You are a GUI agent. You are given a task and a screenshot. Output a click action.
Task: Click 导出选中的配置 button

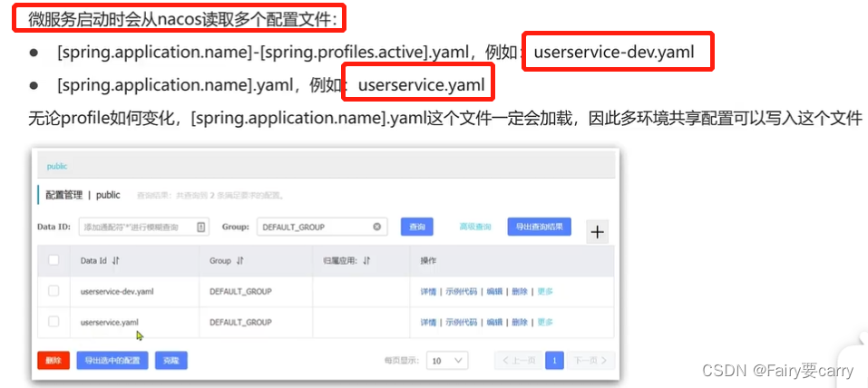coord(112,360)
